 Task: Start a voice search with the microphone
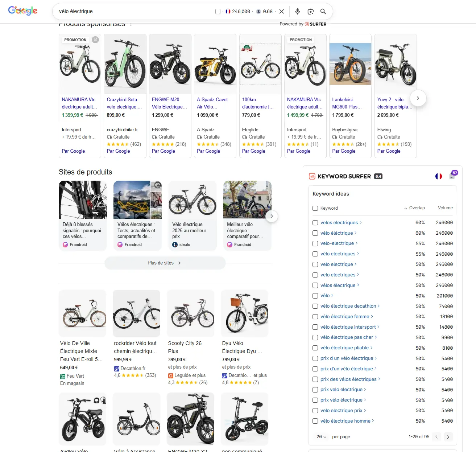(x=297, y=12)
